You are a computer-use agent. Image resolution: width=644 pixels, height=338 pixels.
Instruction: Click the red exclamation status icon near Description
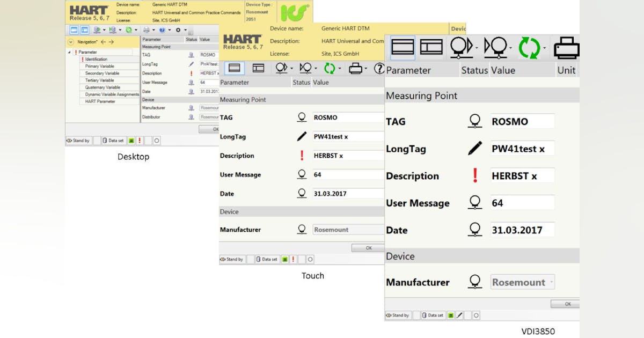474,176
